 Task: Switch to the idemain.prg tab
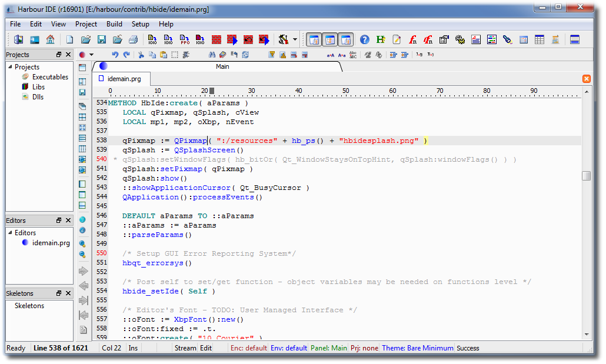tap(124, 79)
